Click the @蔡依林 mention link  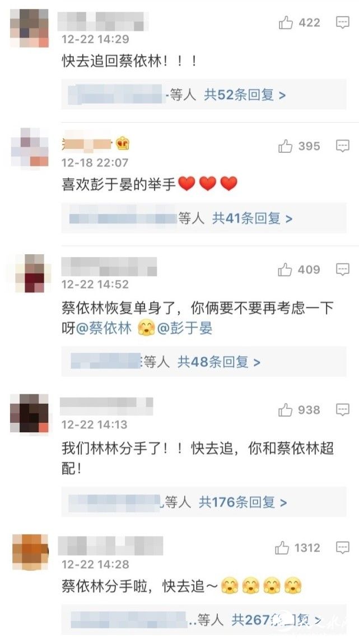[104, 328]
